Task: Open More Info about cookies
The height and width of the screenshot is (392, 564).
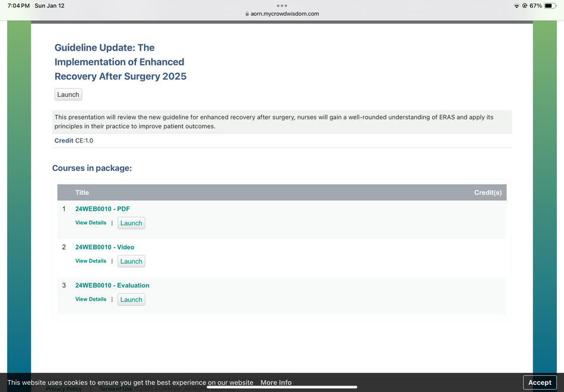Action: [276, 382]
